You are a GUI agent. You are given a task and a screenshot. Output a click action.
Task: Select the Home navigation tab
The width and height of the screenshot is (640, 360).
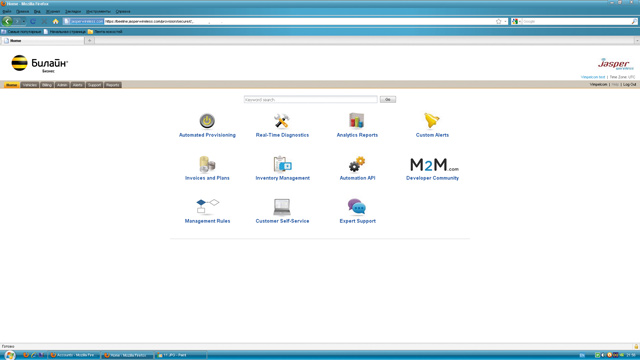point(11,85)
